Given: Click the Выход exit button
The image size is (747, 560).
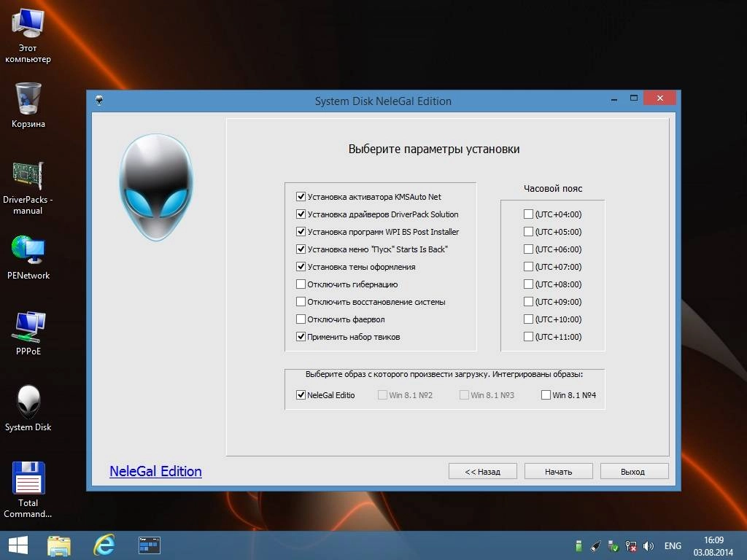Looking at the screenshot, I should point(634,472).
